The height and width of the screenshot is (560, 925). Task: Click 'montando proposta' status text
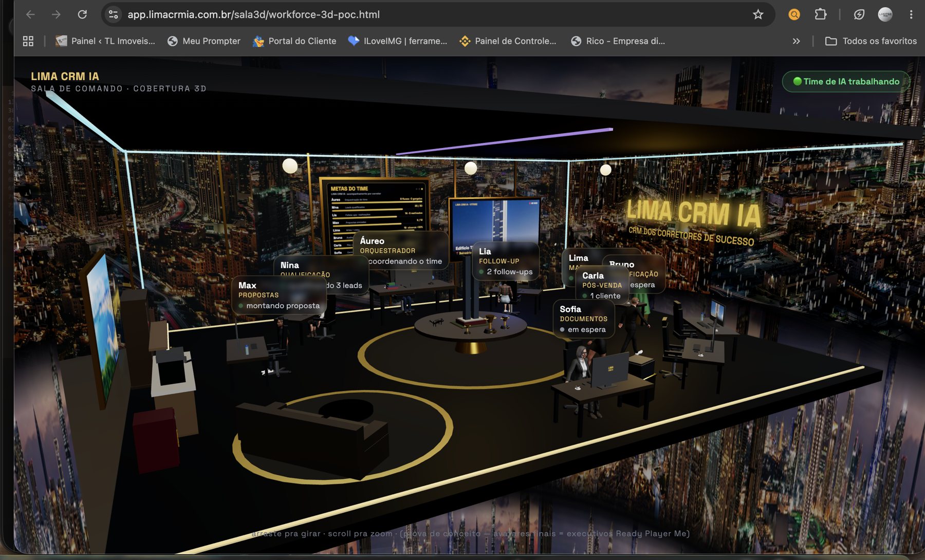[283, 306]
